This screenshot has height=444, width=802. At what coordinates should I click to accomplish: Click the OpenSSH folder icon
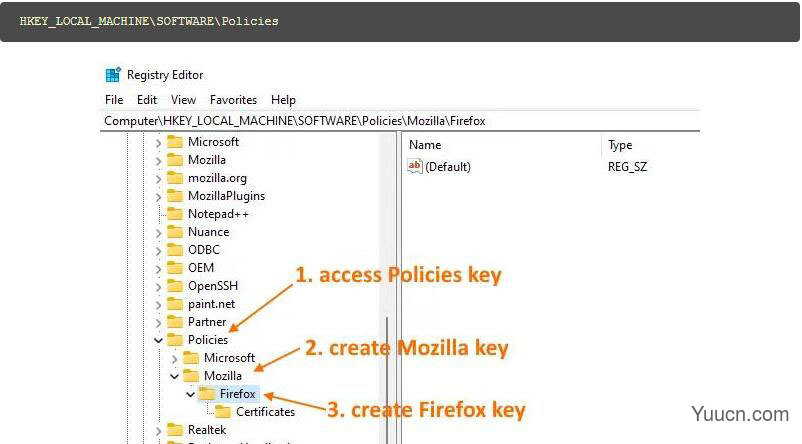point(175,286)
